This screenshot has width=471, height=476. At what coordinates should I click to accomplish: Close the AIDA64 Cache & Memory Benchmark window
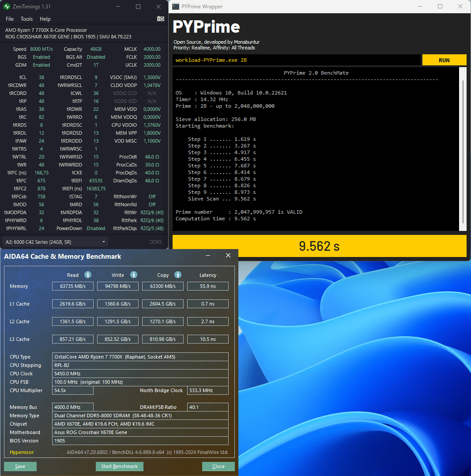click(x=228, y=255)
